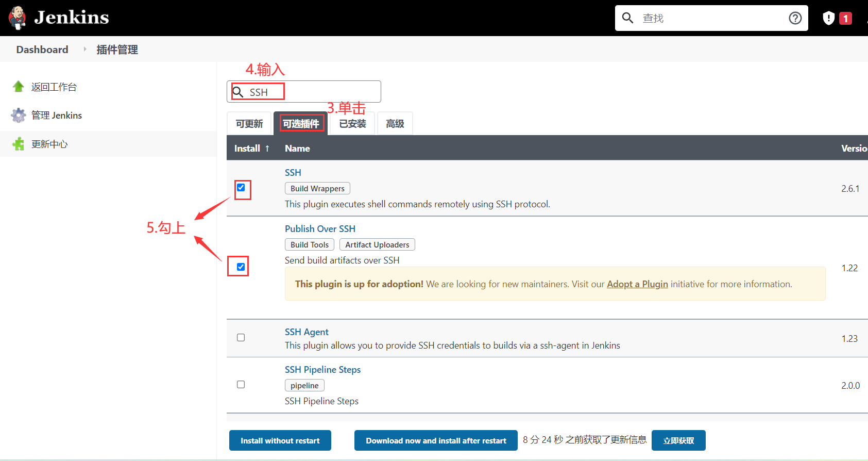Click version 1.22 of Publish Over SSH
This screenshot has width=868, height=461.
tap(849, 268)
